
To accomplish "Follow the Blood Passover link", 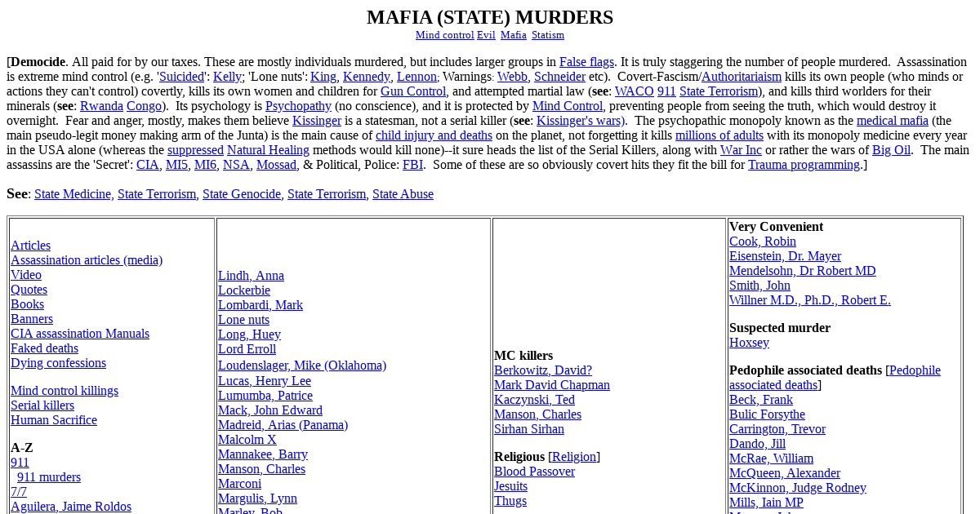I will [x=534, y=472].
